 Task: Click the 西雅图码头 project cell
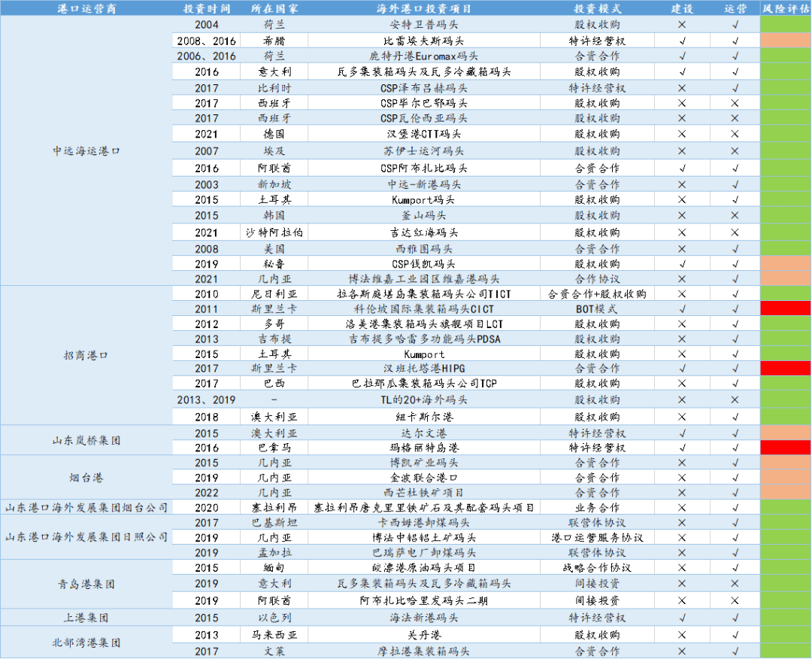[x=424, y=249]
